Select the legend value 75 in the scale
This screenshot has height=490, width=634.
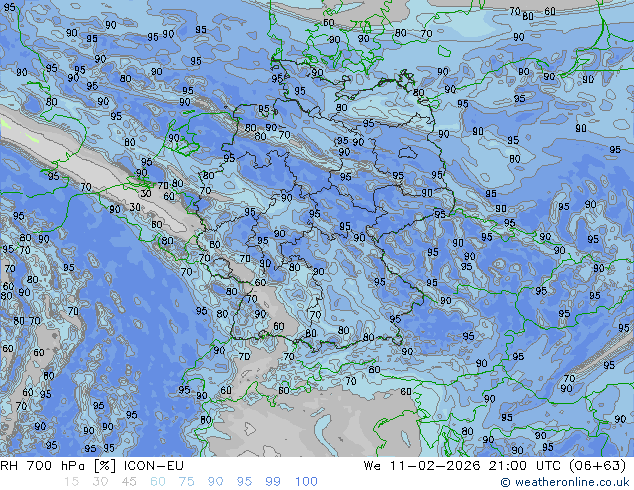pyautogui.click(x=186, y=482)
